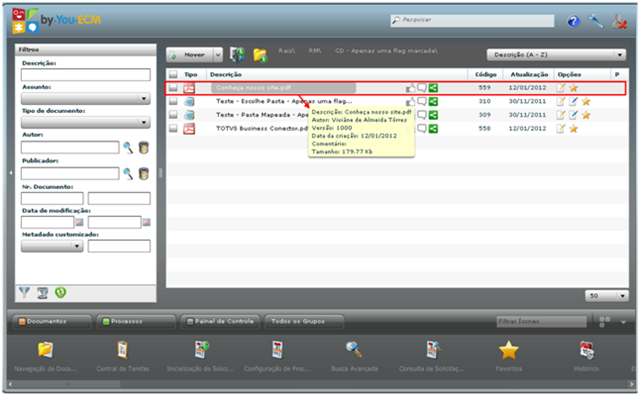Viewport: 640px width, 396px height.
Task: Open the wrench settings icon
Action: [596, 21]
